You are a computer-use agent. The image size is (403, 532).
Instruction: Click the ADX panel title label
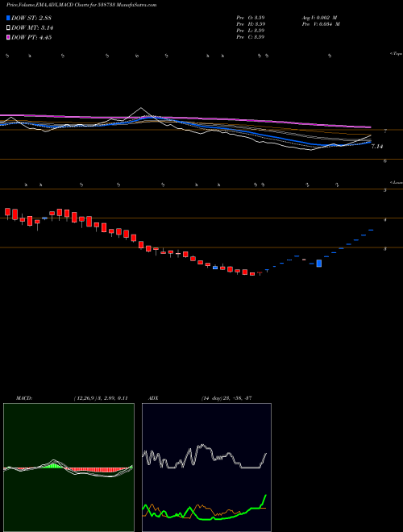pos(152,398)
